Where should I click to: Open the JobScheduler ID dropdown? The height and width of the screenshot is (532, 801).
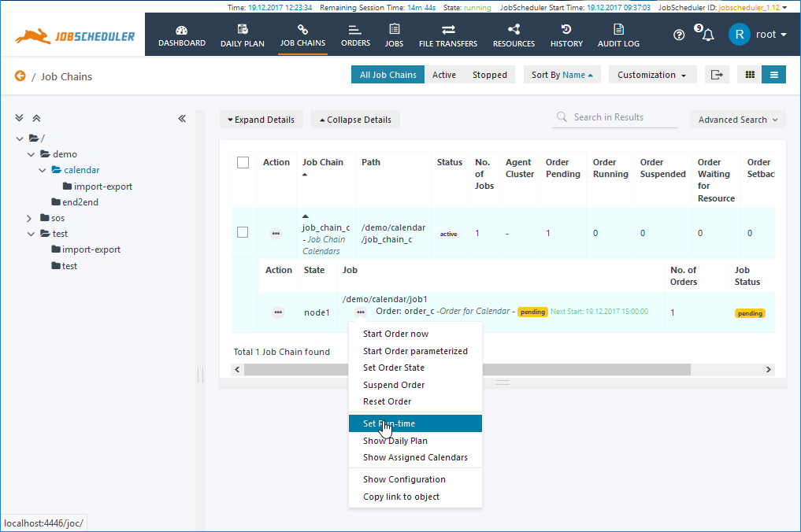pos(785,8)
